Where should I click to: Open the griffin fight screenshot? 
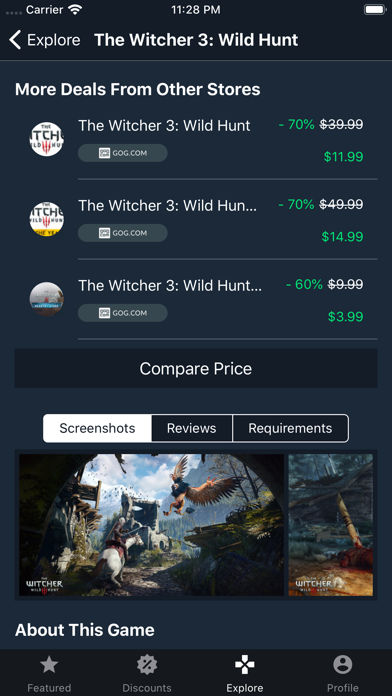151,525
